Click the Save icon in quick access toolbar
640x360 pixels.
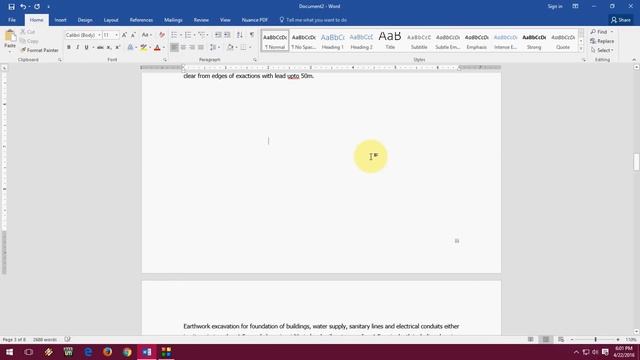(x=11, y=7)
